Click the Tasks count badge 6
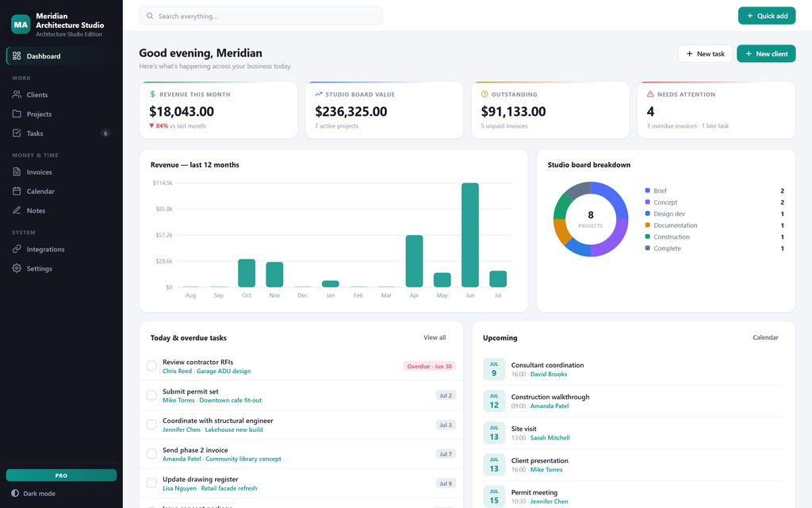The image size is (812, 508). [x=105, y=133]
